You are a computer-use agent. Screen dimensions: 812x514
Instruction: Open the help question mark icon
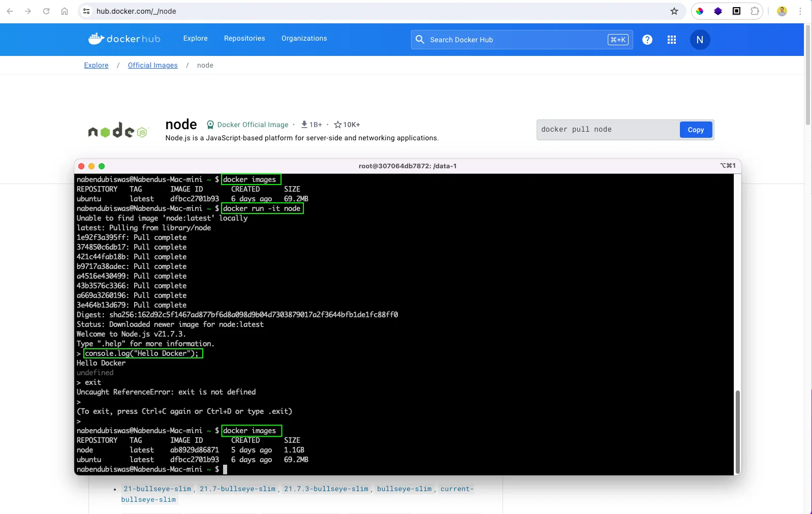(x=647, y=40)
